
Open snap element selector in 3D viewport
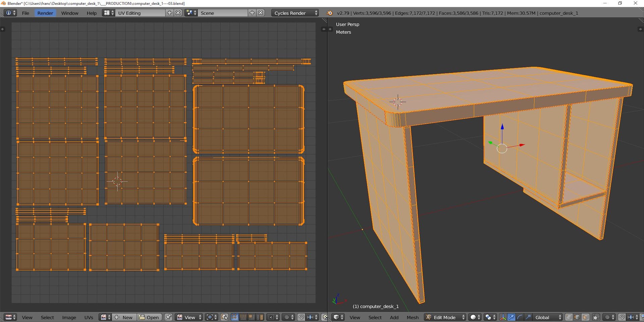click(x=633, y=317)
